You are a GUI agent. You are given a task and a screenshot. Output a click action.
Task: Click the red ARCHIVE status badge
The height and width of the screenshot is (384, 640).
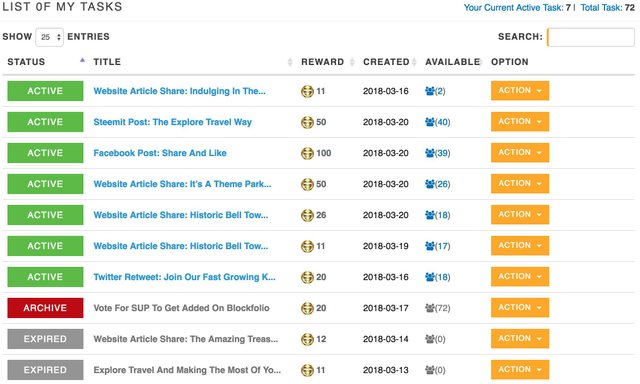(45, 308)
